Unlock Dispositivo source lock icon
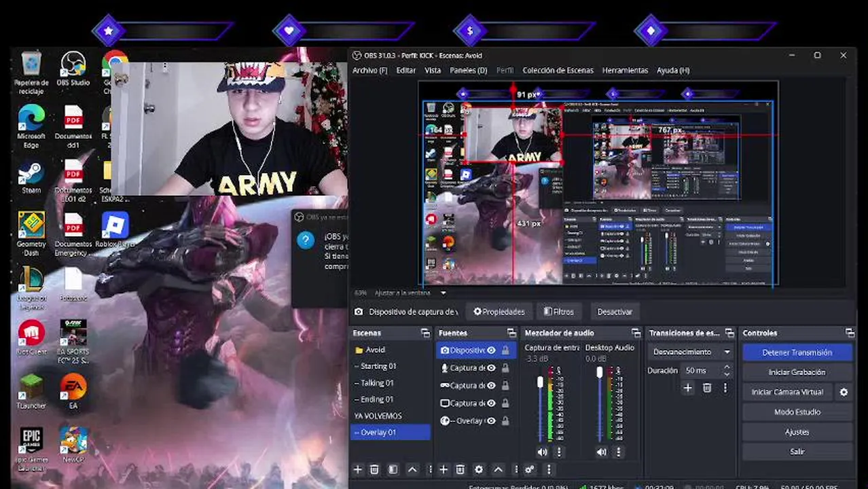868x489 pixels. point(505,350)
